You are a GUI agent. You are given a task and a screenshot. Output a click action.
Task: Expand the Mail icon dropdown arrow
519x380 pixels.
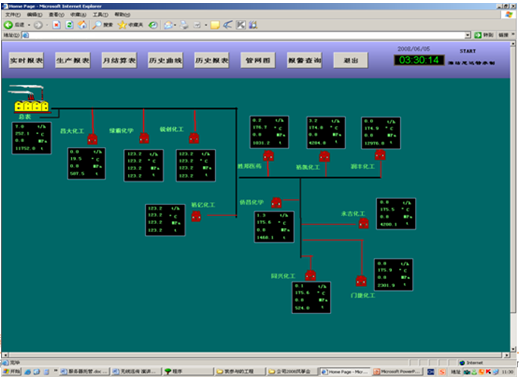pos(175,25)
